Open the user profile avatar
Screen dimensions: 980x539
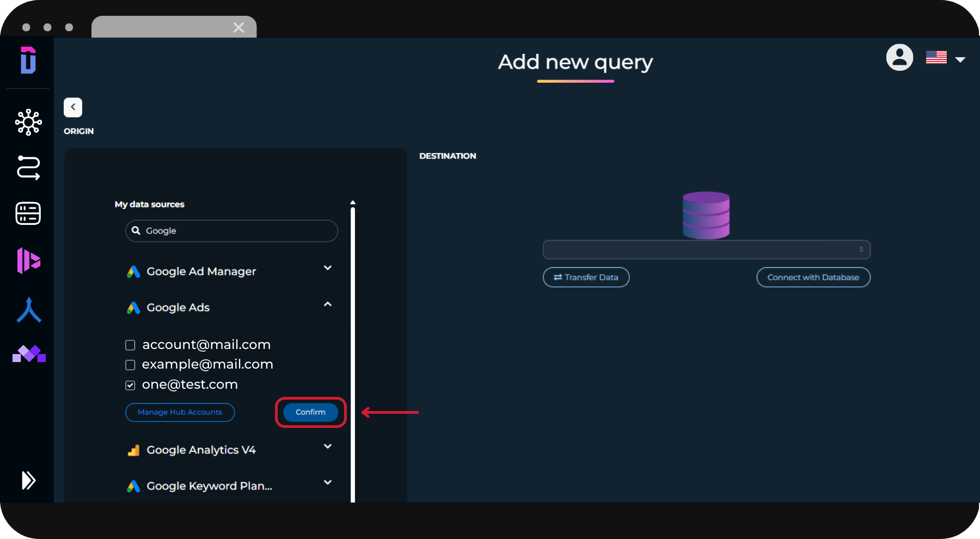[899, 57]
